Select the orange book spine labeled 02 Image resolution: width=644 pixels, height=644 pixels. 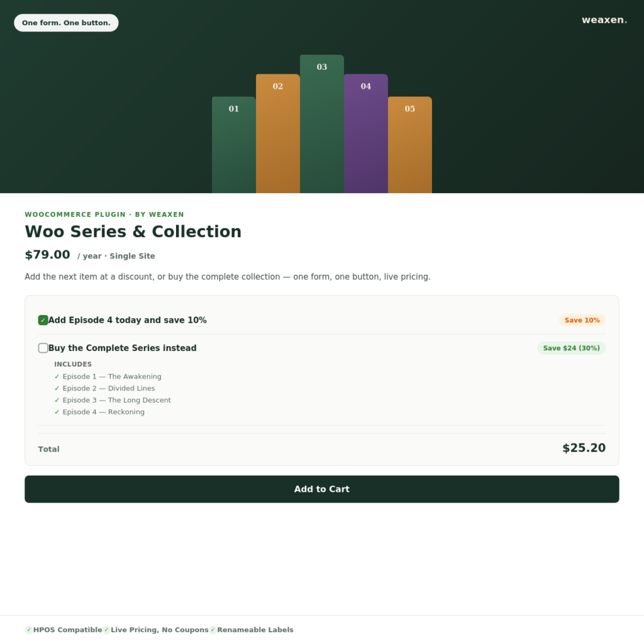[277, 133]
